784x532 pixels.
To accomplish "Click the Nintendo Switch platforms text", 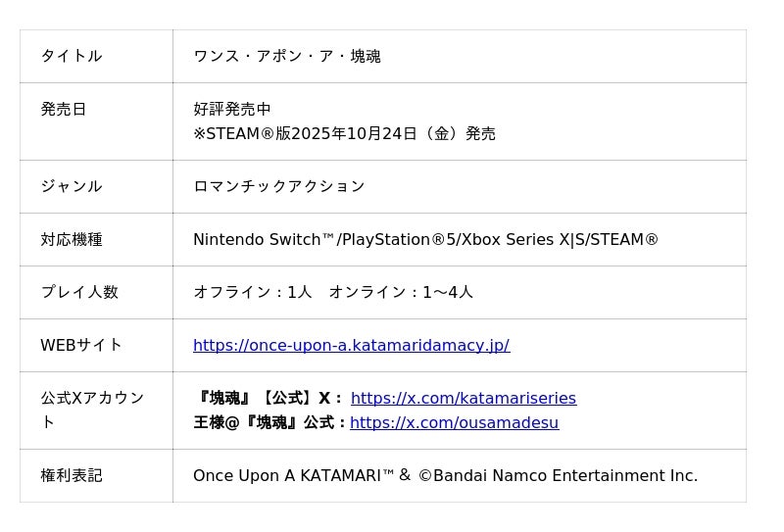I will point(425,239).
